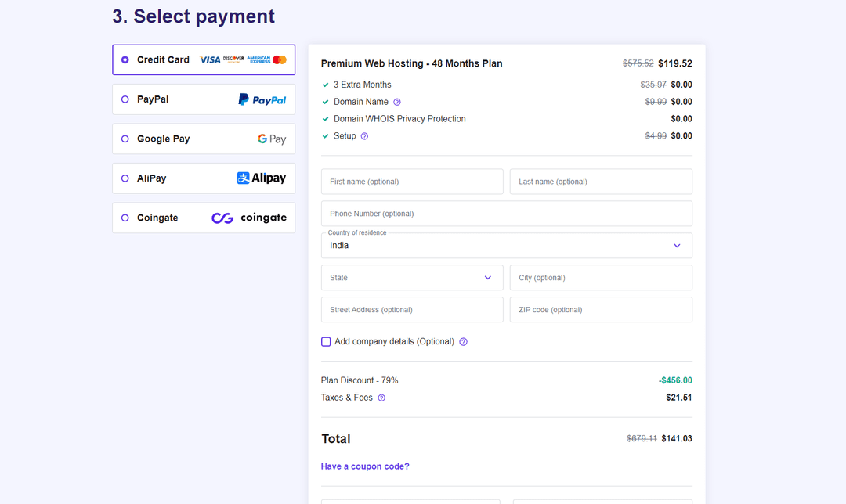Open the Taxes & Fees tooltip icon

point(381,398)
